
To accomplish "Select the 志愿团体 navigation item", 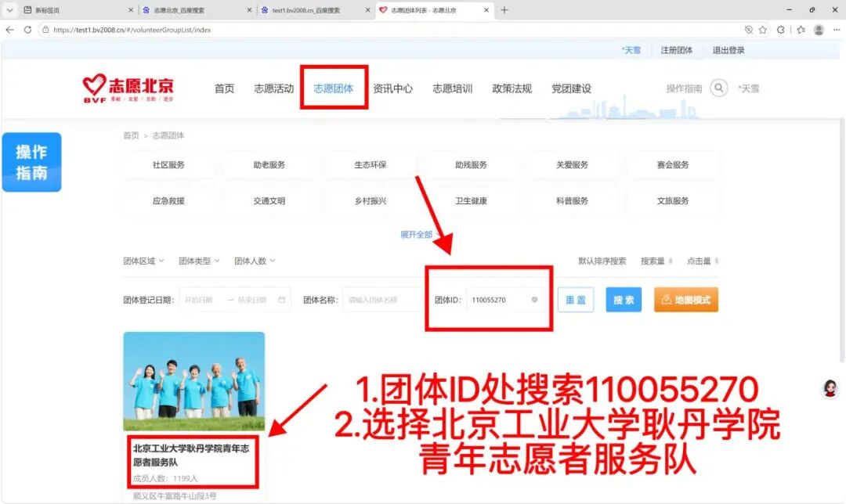I will point(334,88).
